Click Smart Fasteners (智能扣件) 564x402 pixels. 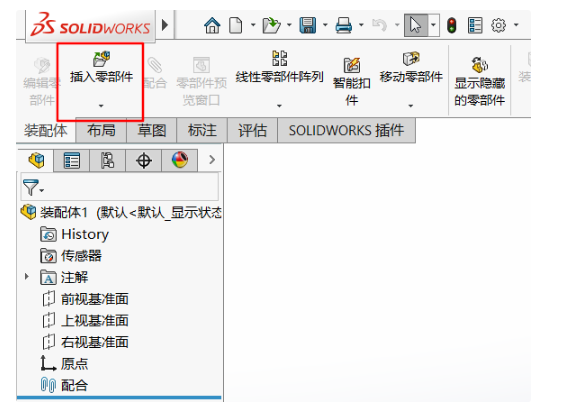pyautogui.click(x=351, y=82)
